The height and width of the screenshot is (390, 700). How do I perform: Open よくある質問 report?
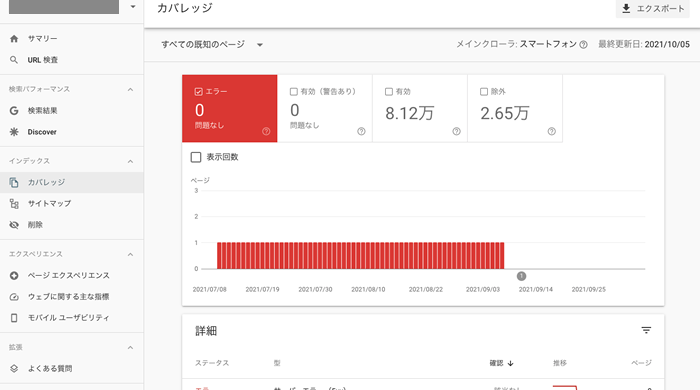[71, 369]
